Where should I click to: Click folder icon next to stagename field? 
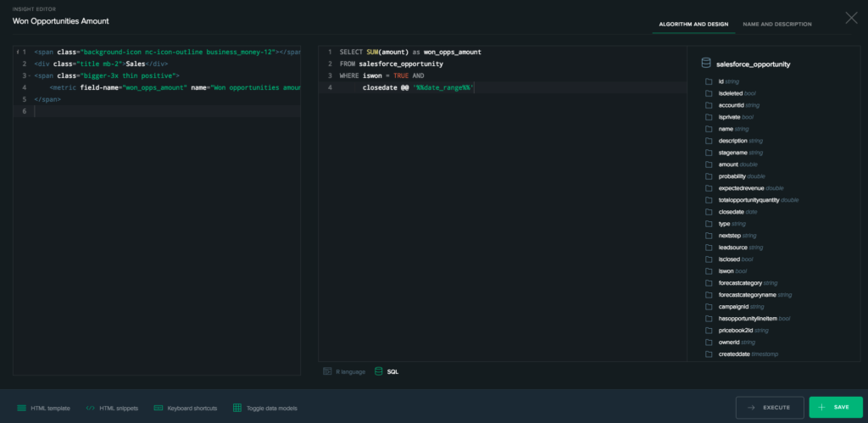click(x=709, y=153)
